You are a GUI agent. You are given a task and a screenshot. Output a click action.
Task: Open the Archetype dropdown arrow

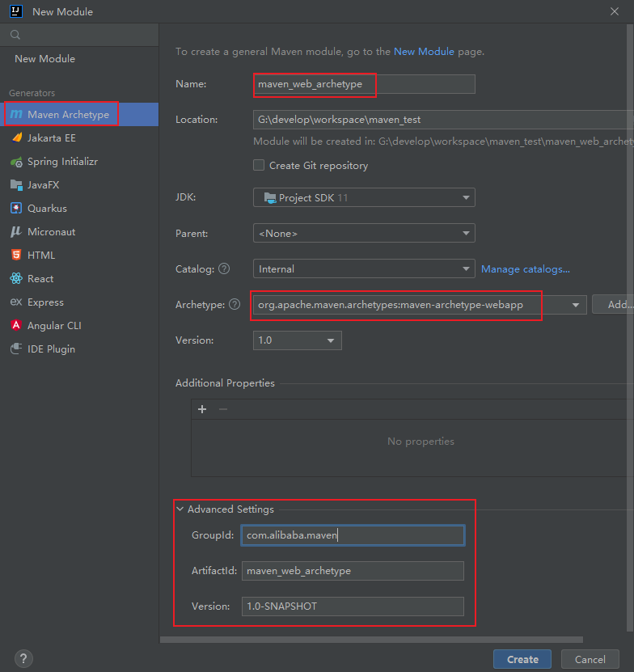(x=576, y=305)
